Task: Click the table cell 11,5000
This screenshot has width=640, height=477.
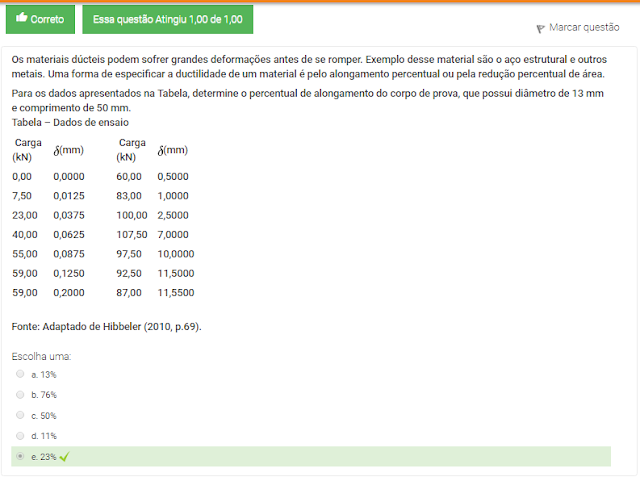Action: [176, 273]
